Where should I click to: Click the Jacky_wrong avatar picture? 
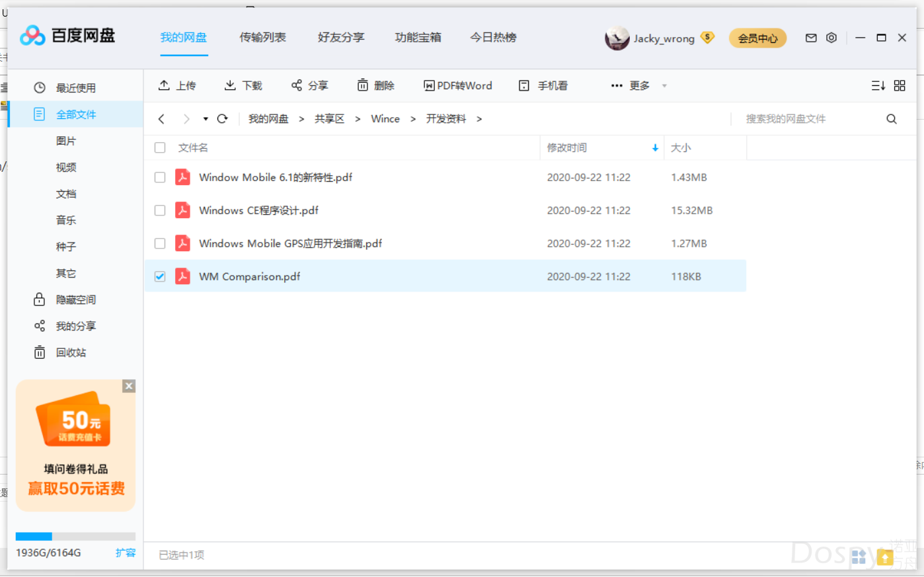[x=617, y=38]
